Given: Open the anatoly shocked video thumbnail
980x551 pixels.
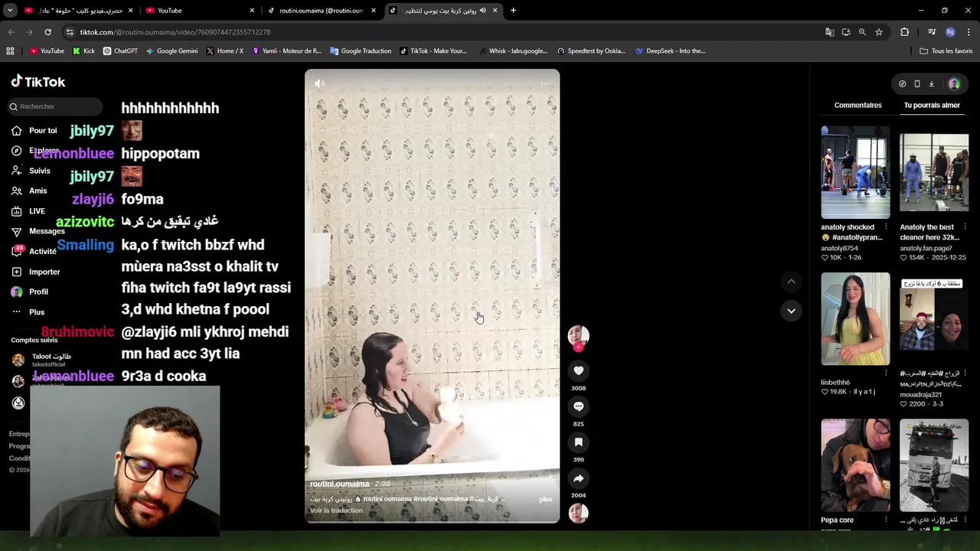Looking at the screenshot, I should (x=855, y=172).
